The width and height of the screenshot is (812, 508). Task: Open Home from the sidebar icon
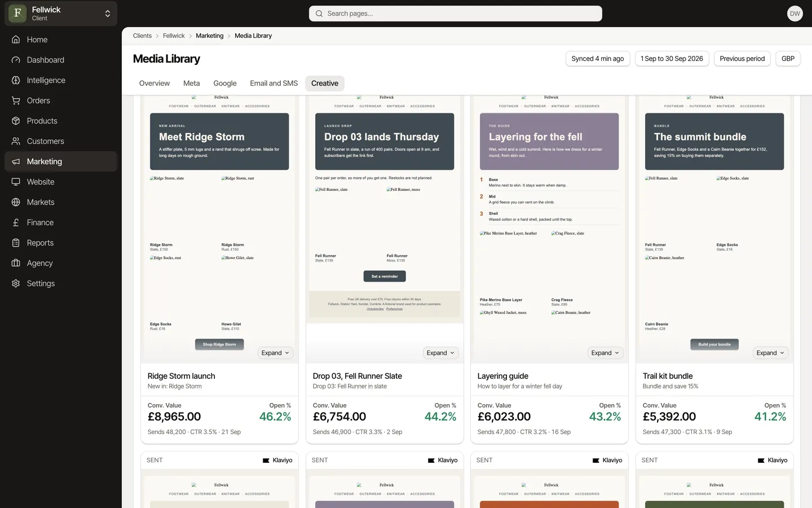(x=16, y=40)
